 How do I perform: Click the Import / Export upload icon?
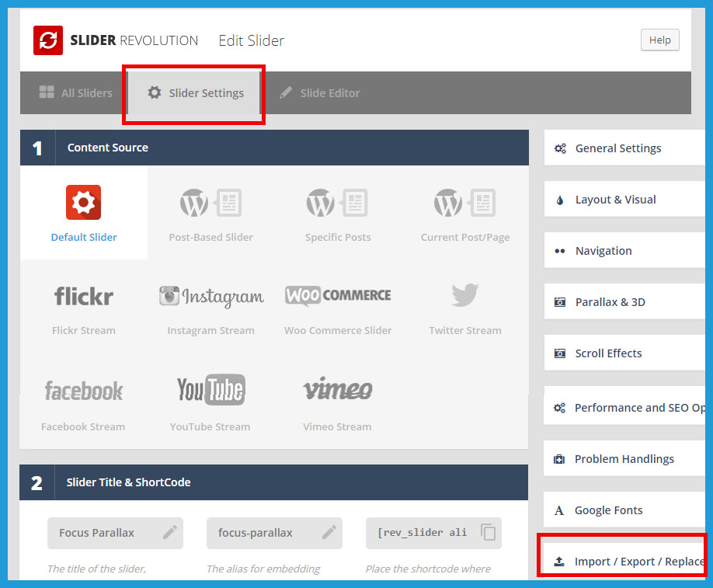(559, 562)
